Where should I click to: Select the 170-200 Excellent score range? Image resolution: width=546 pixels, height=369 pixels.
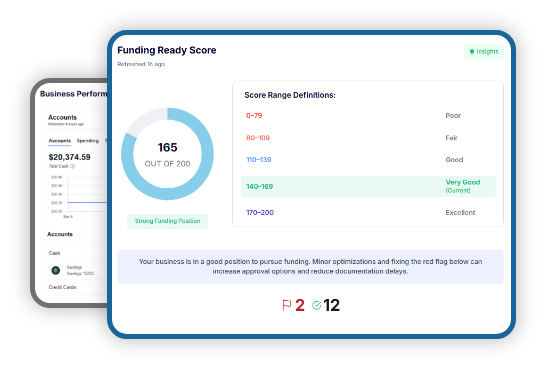368,213
